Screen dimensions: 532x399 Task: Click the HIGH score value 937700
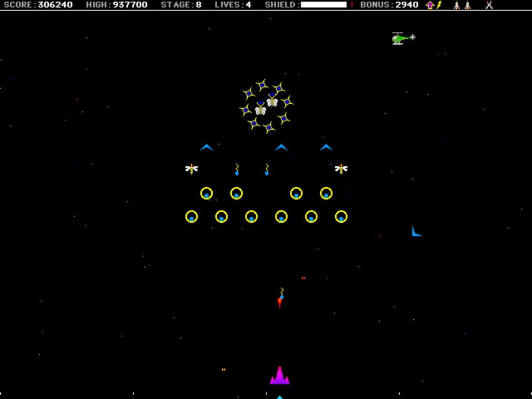tap(129, 5)
